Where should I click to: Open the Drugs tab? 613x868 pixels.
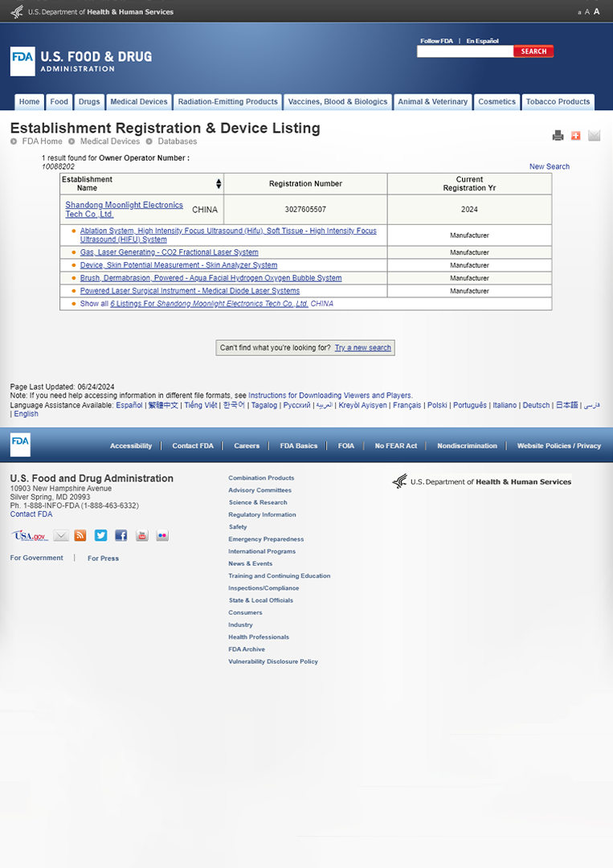(89, 102)
